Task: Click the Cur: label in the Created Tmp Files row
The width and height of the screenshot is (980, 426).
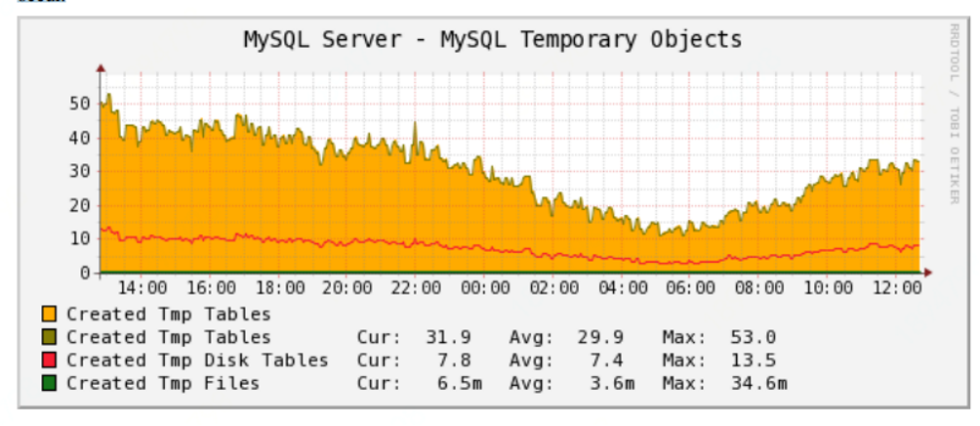Action: (x=380, y=383)
